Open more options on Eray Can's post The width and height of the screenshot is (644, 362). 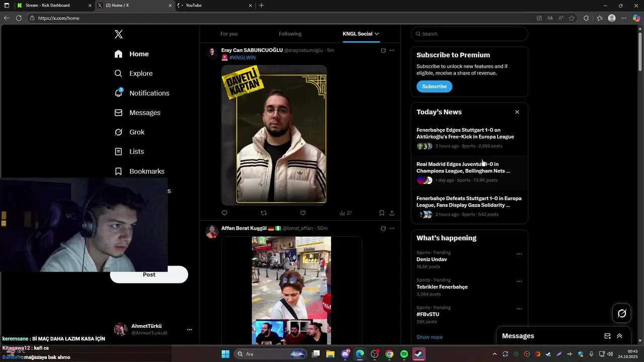[x=392, y=50]
